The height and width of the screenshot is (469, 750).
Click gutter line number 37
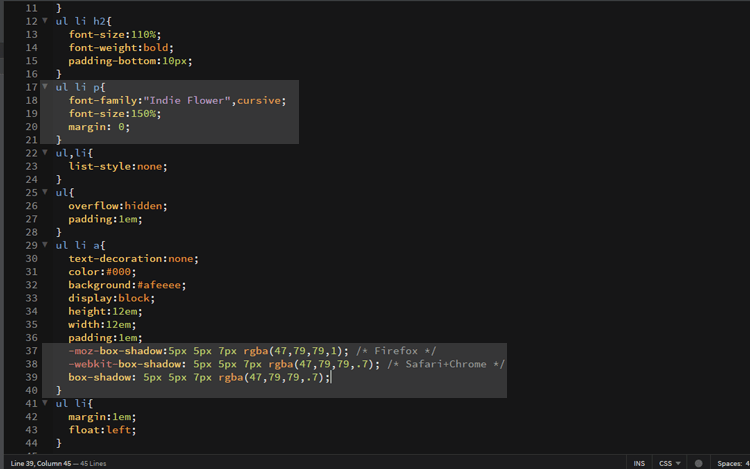click(x=32, y=351)
